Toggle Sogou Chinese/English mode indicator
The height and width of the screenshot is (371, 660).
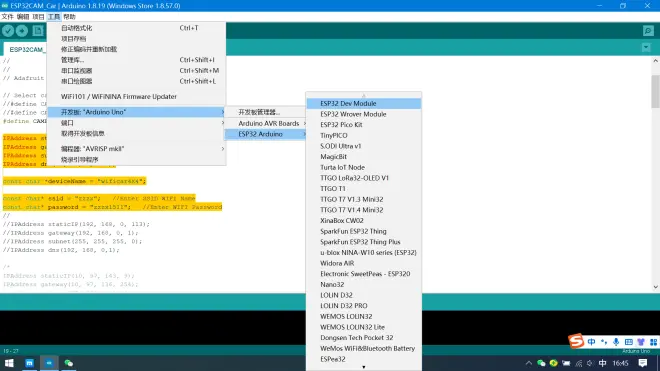click(x=591, y=342)
